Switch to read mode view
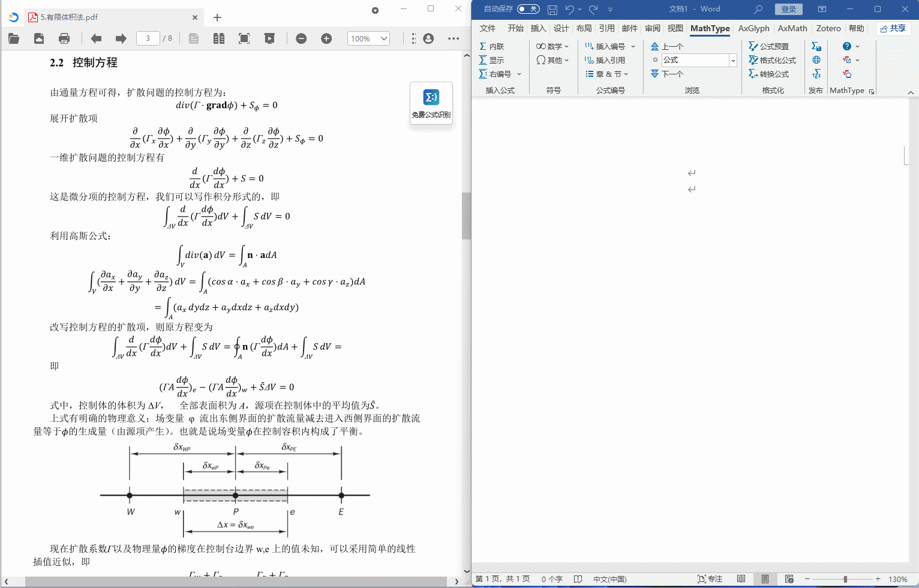Screen dimensions: 919x588 click(741, 579)
